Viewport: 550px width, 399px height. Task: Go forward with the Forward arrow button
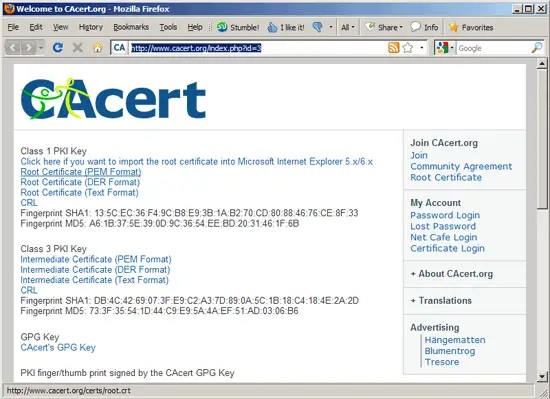tap(28, 47)
